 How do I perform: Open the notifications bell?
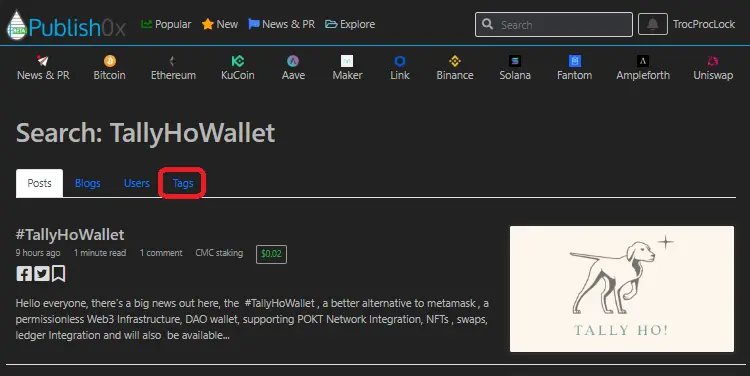click(x=652, y=24)
